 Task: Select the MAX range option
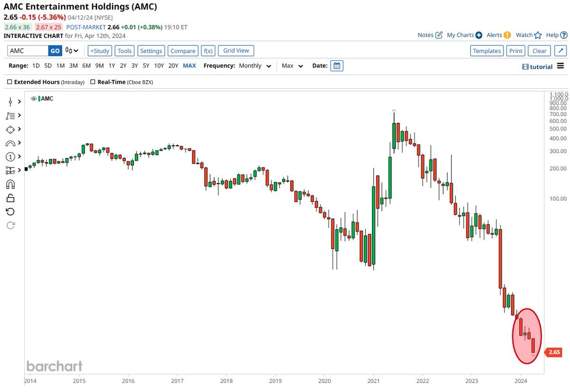click(189, 65)
